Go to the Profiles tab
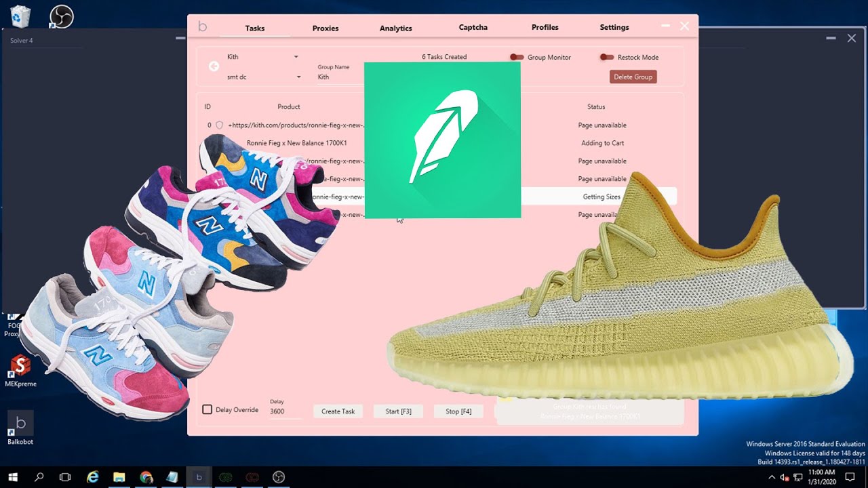The height and width of the screenshot is (488, 868). pyautogui.click(x=545, y=28)
